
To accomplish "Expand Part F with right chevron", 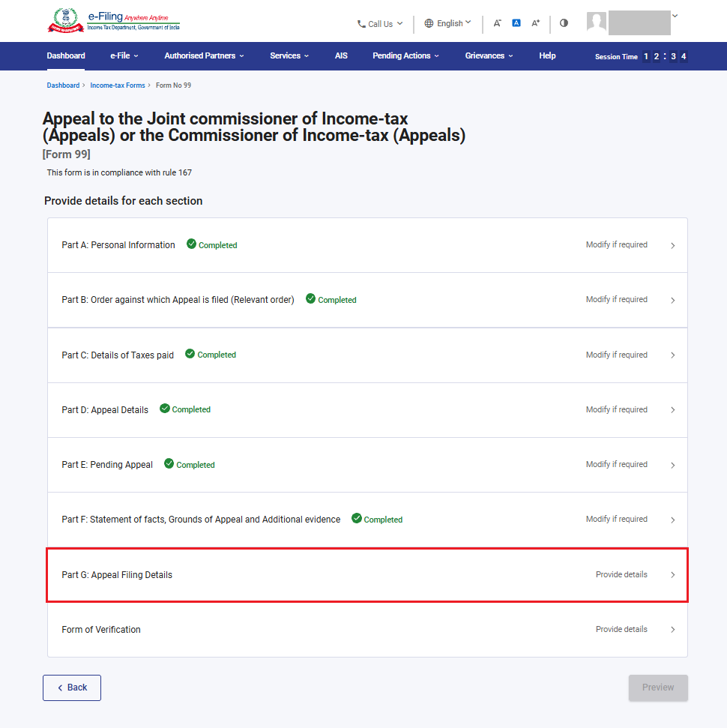I will pos(673,520).
